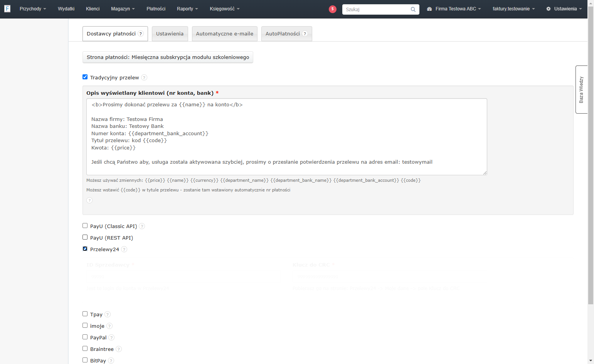Open help icon beside Tradycyjny przelew

[x=144, y=77]
